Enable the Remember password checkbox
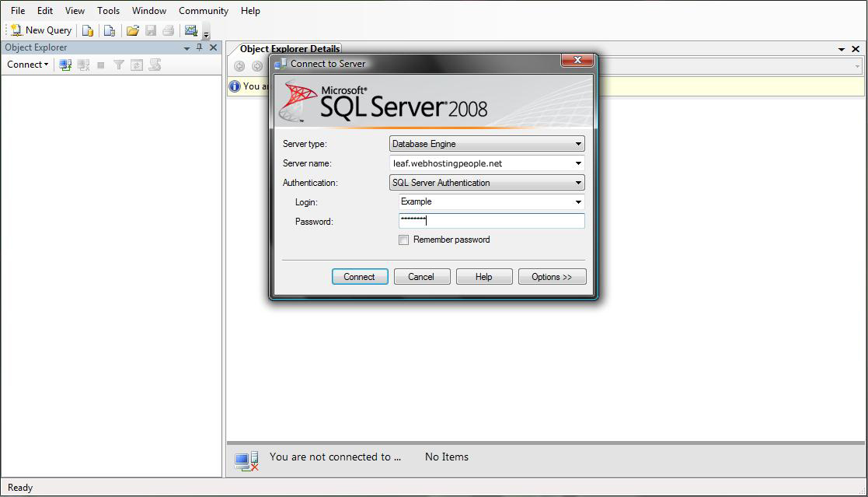Screen dimensions: 868x497 pos(403,240)
